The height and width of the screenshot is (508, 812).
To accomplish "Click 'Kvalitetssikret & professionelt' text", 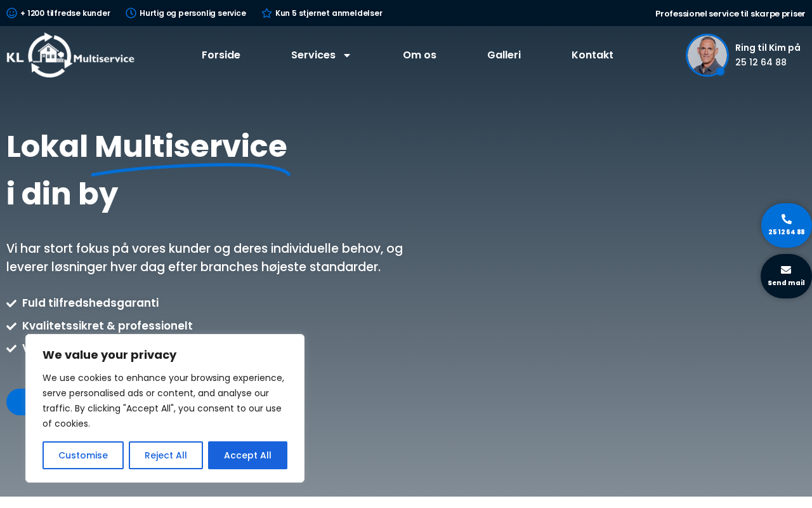I will coord(107,326).
